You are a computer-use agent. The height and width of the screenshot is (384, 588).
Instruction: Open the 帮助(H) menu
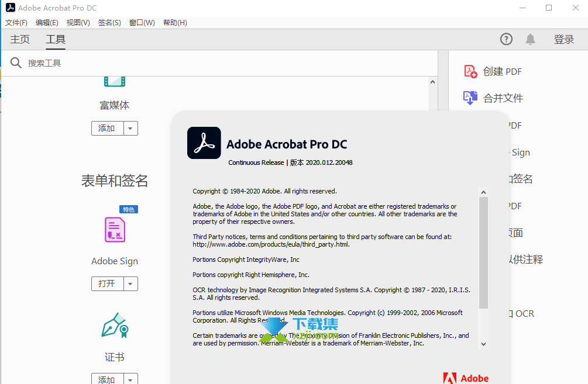175,23
